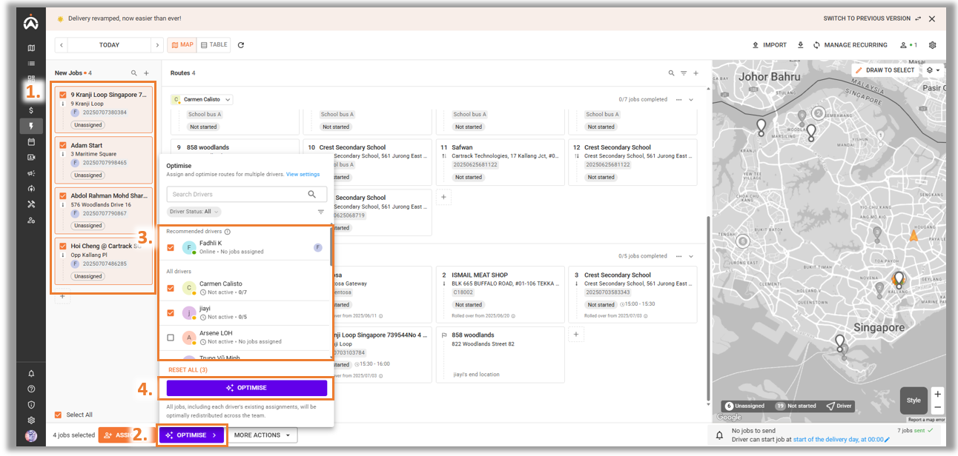Viewport: 958px width, 456px height.
Task: Add a new route with the plus icon
Action: pyautogui.click(x=695, y=73)
